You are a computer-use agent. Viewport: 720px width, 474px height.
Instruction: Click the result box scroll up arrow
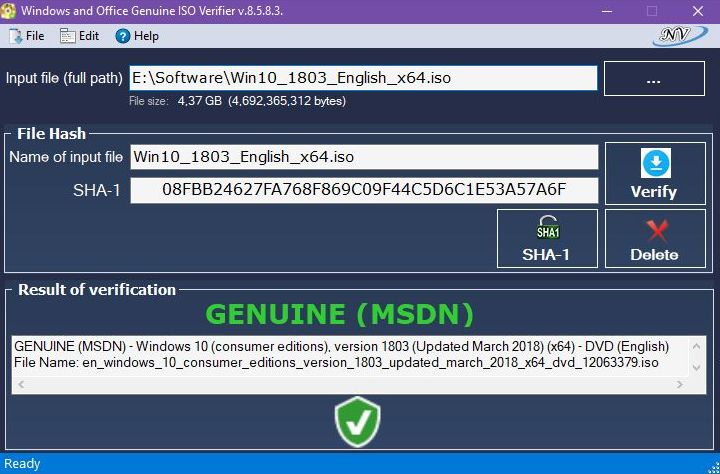click(x=696, y=346)
